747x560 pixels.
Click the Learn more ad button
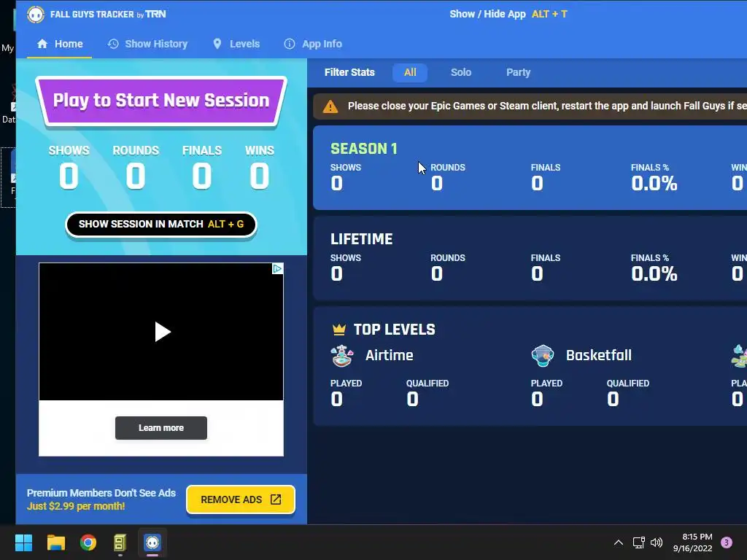[161, 427]
